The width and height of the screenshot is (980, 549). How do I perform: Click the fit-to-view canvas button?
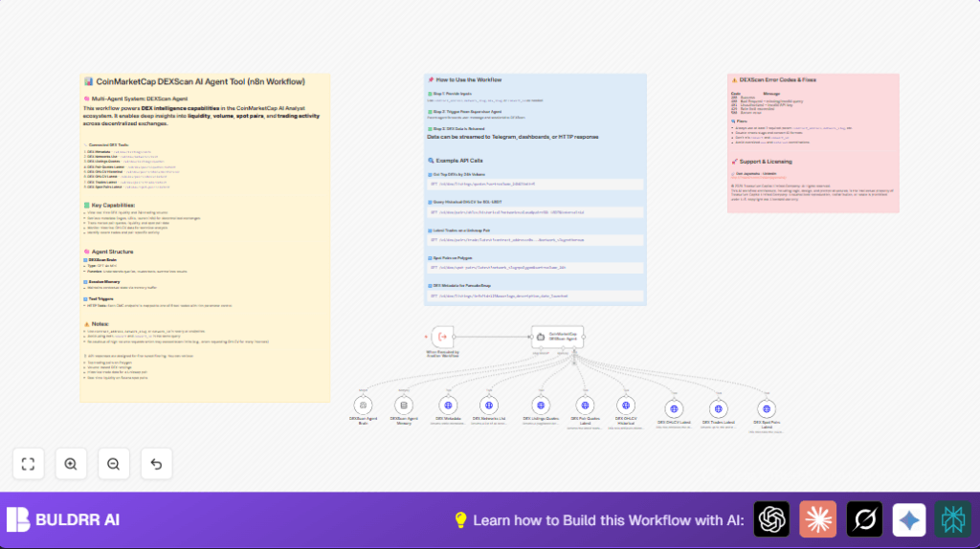click(x=28, y=464)
